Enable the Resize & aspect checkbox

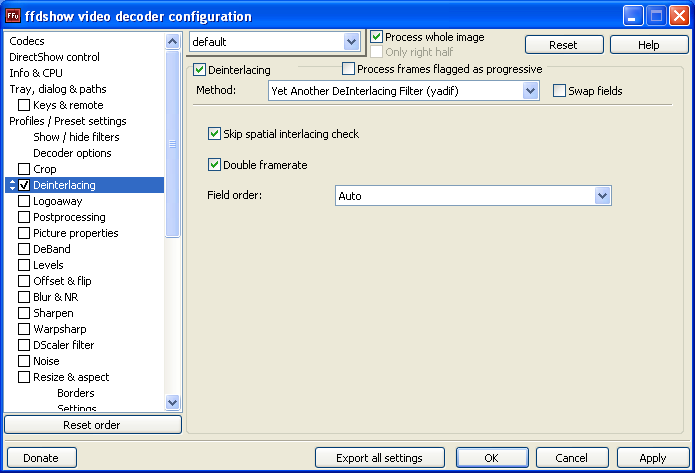point(24,377)
